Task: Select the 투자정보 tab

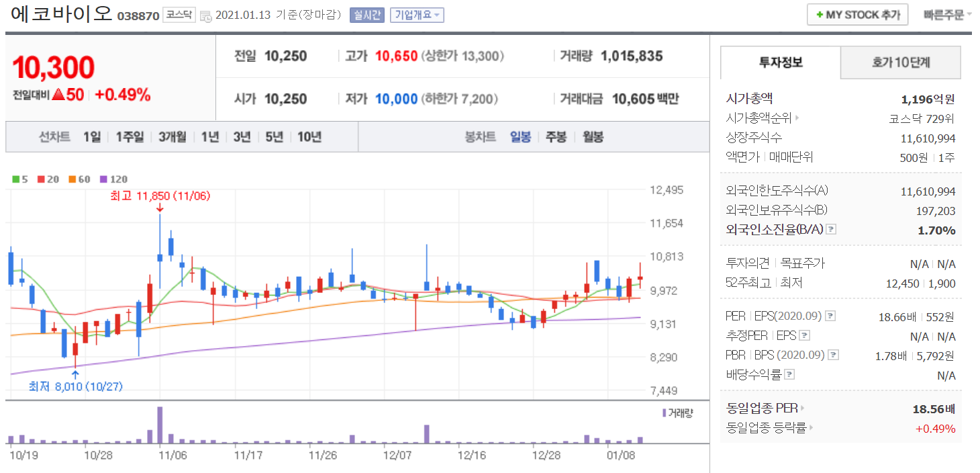Action: pos(780,62)
